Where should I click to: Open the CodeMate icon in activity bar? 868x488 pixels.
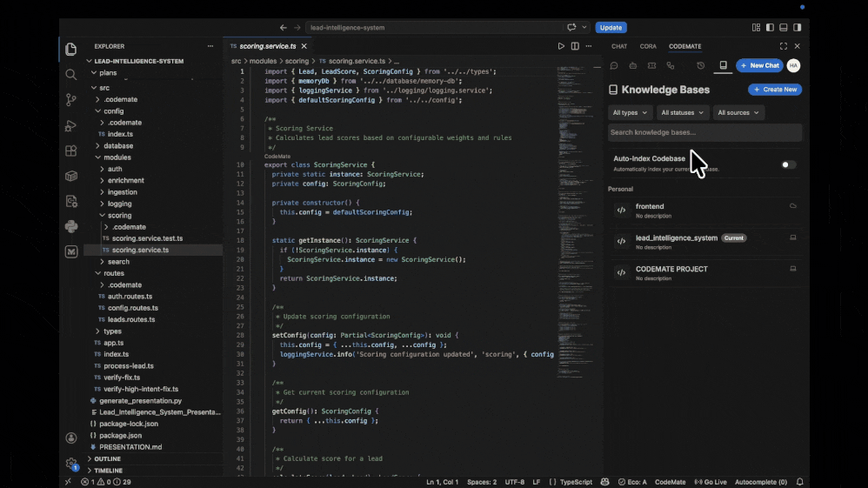tap(70, 251)
